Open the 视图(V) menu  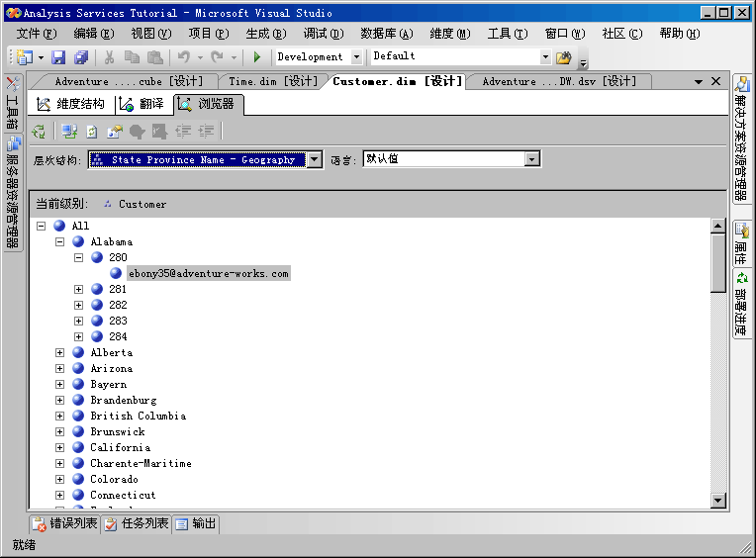151,34
